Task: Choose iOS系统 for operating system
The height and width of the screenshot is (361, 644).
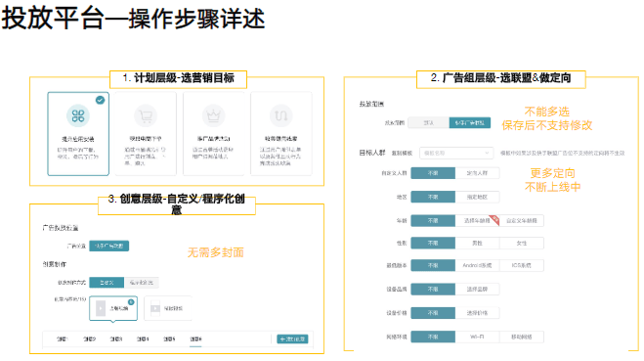Action: [522, 265]
